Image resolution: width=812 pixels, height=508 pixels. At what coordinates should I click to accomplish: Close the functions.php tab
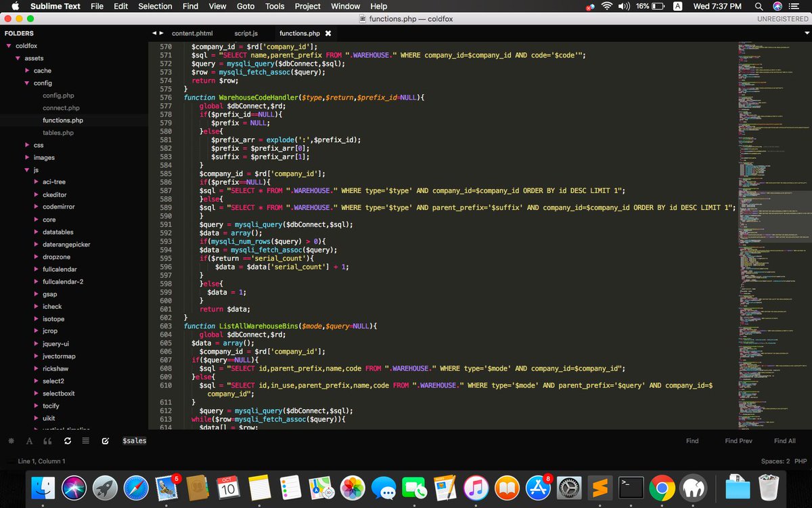tap(328, 33)
